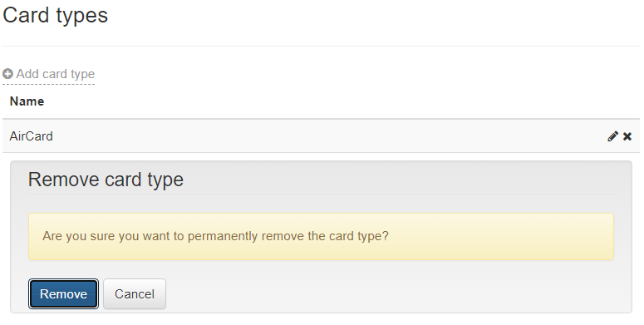Image resolution: width=644 pixels, height=325 pixels.
Task: Click the word Remove on the blue button
Action: click(x=64, y=294)
